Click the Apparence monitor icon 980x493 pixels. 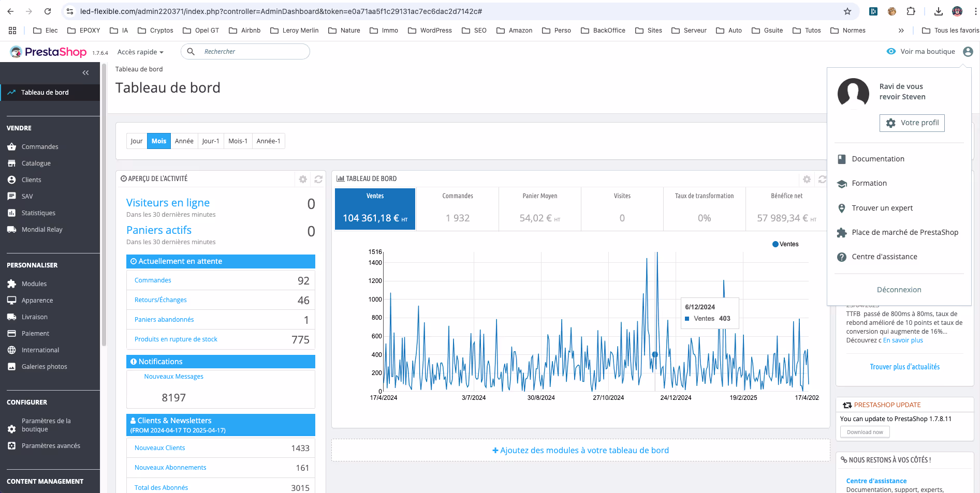(x=12, y=301)
